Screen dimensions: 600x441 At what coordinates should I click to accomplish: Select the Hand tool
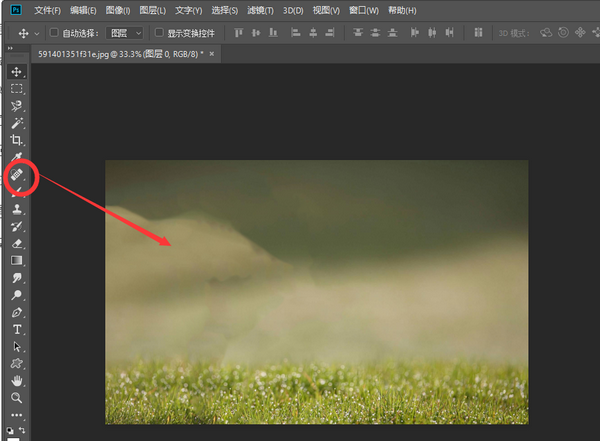pos(17,380)
